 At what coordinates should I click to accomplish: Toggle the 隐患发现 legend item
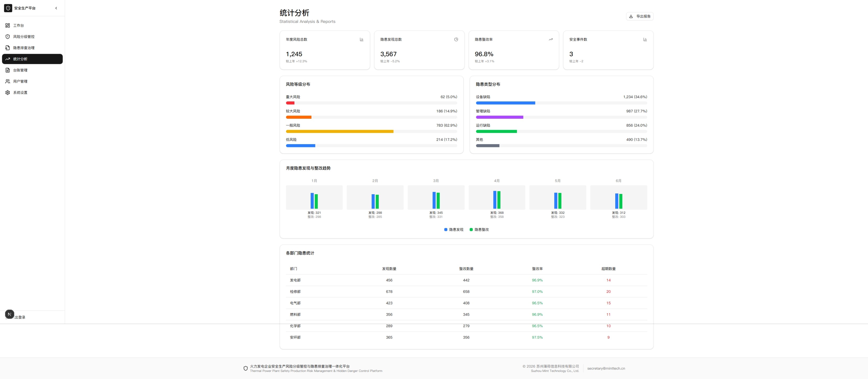pyautogui.click(x=454, y=230)
